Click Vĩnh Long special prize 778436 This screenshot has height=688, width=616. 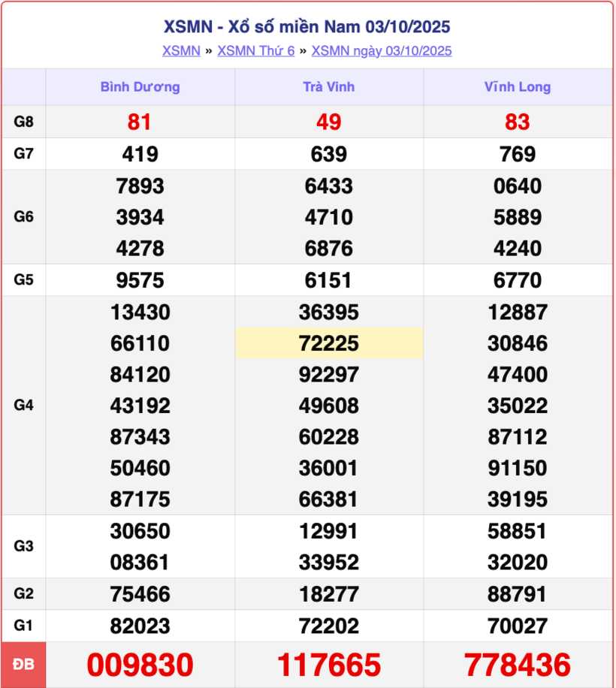click(x=518, y=665)
